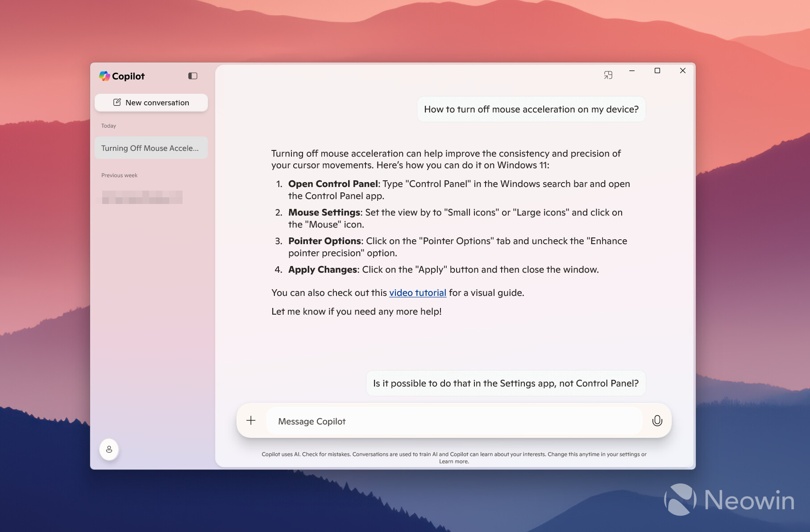Click the plus attachment icon
Viewport: 810px width, 532px height.
click(251, 420)
